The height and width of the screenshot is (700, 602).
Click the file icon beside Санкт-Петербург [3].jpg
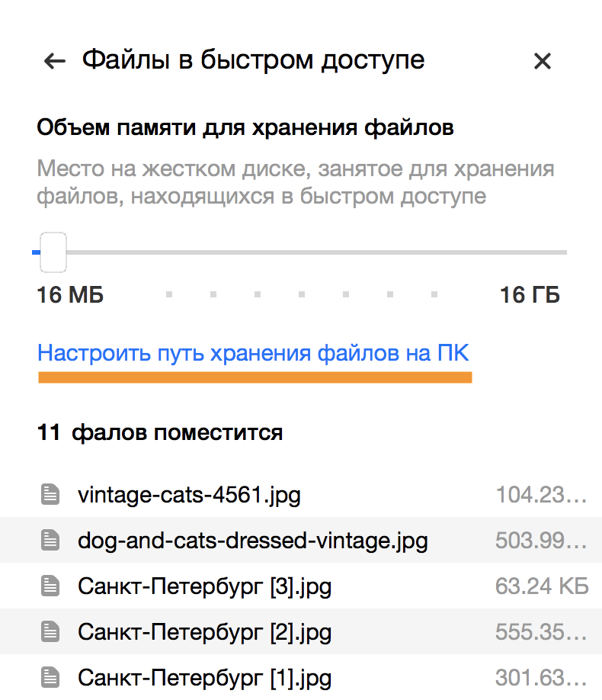pyautogui.click(x=50, y=586)
